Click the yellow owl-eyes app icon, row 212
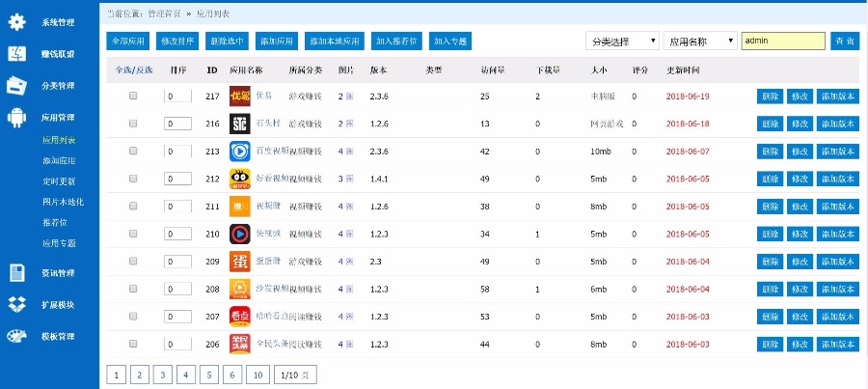868x389 pixels. [240, 179]
